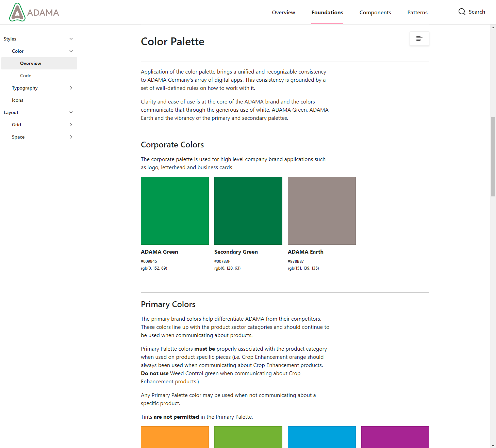Click the ADAMA Green label

160,252
